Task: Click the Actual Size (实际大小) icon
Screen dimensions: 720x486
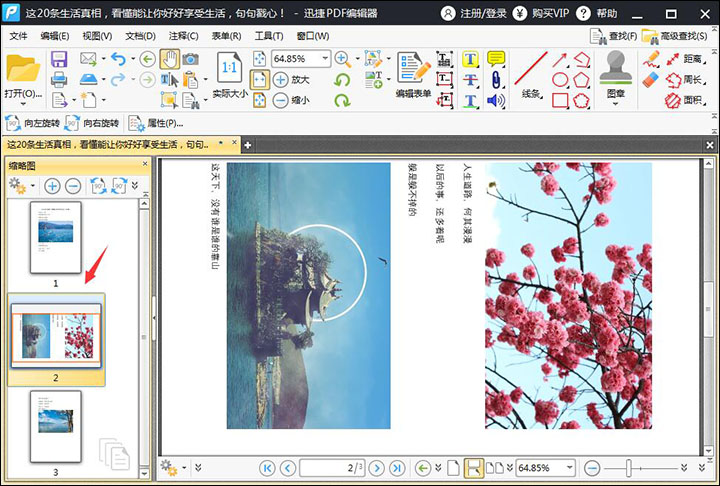Action: (x=229, y=68)
